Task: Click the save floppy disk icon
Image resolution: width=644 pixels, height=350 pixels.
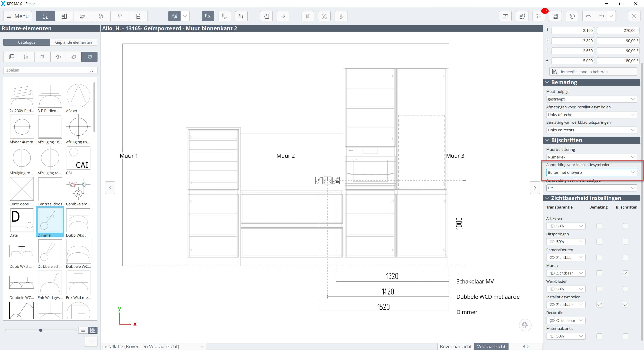Action: pyautogui.click(x=555, y=16)
